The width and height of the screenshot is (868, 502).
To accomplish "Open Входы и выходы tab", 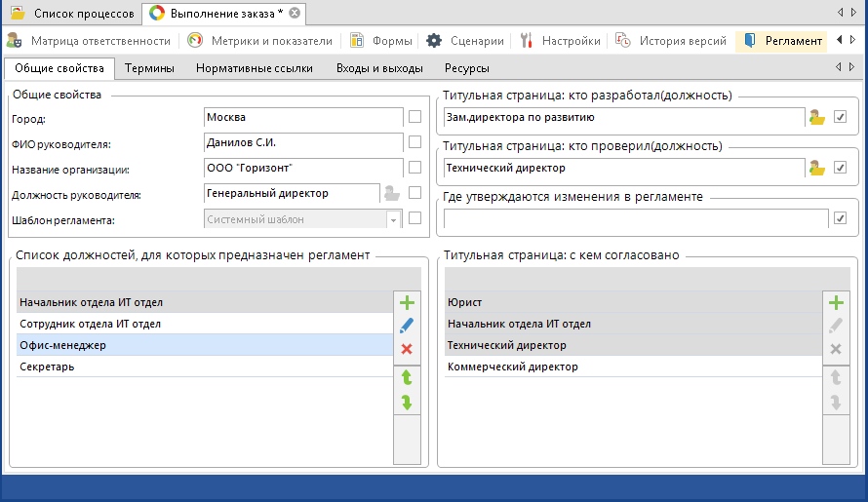I will point(379,69).
